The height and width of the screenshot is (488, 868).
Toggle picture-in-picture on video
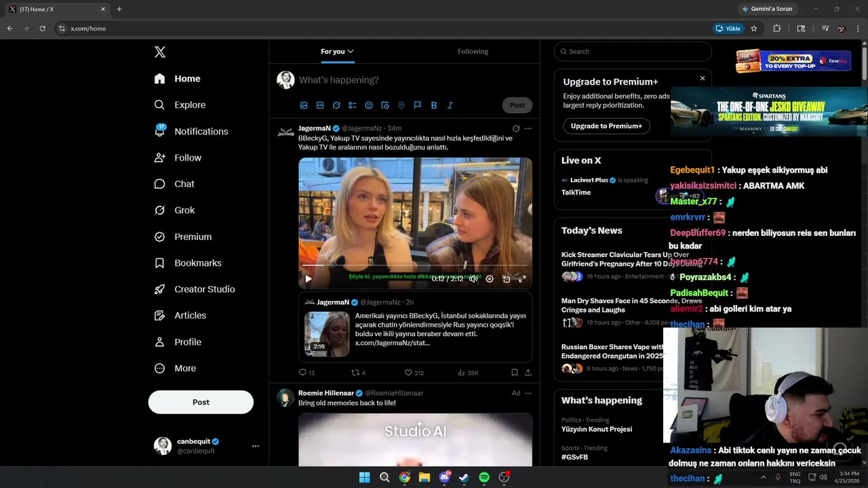click(506, 279)
